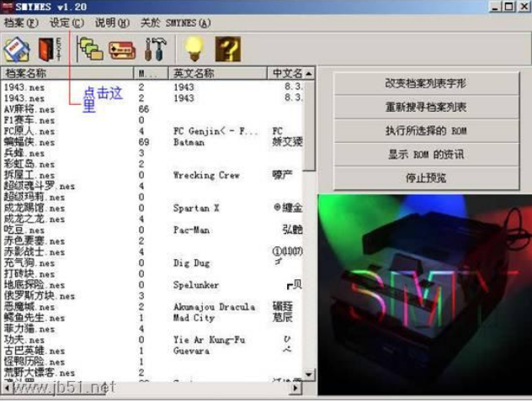Click the yellow light bulb icon
Screen dimensions: 532x402
(194, 50)
